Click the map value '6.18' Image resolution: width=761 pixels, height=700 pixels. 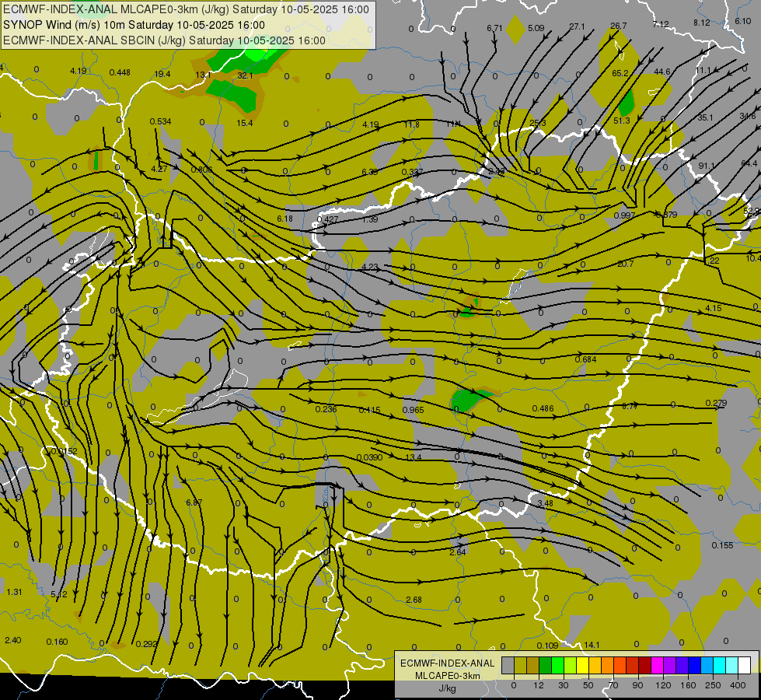tap(285, 219)
